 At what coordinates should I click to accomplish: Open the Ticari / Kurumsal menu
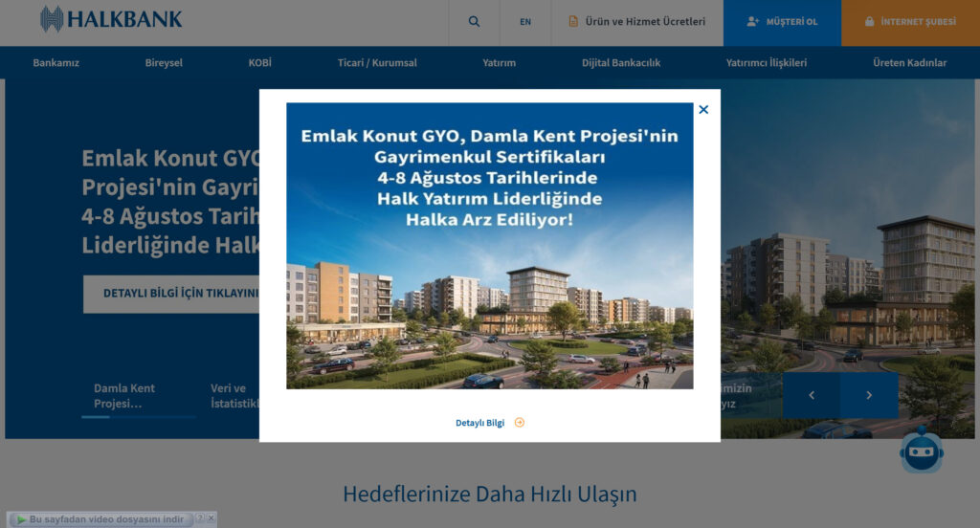(x=377, y=62)
